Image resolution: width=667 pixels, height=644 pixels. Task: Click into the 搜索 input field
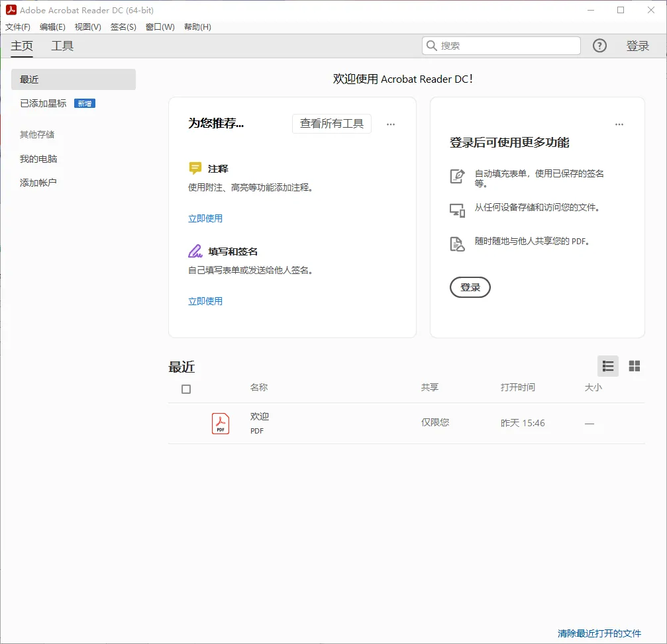tap(501, 46)
